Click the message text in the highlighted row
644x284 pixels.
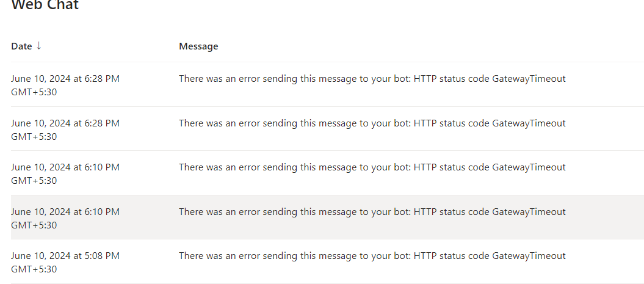click(372, 211)
